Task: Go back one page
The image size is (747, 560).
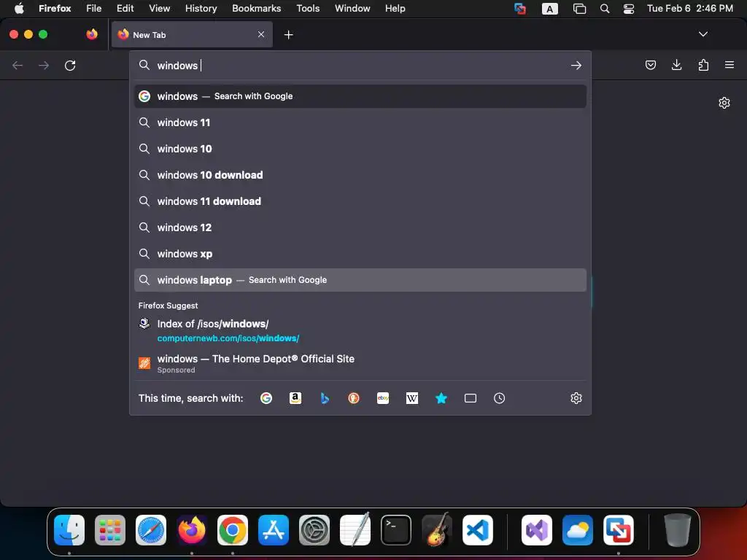Action: 18,65
